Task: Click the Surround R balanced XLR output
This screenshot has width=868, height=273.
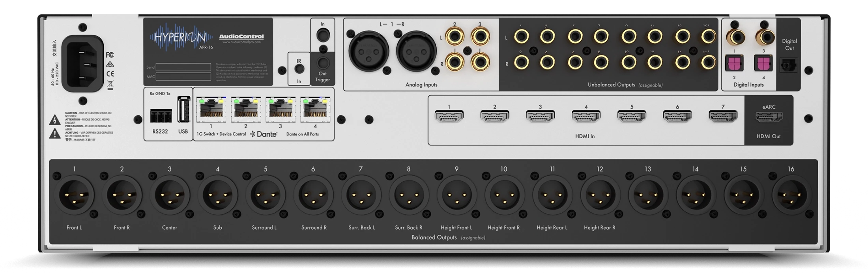Action: (313, 195)
